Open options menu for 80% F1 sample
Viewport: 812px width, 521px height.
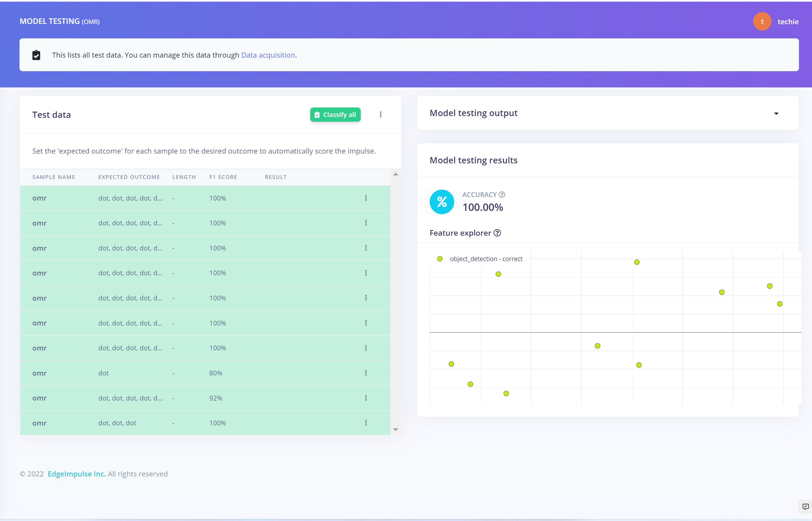pos(366,373)
